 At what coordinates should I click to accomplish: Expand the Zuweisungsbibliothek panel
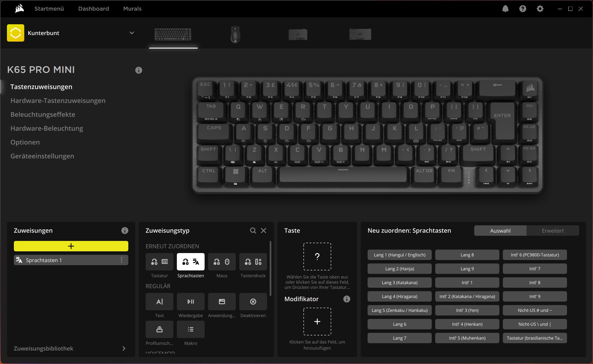(x=124, y=348)
